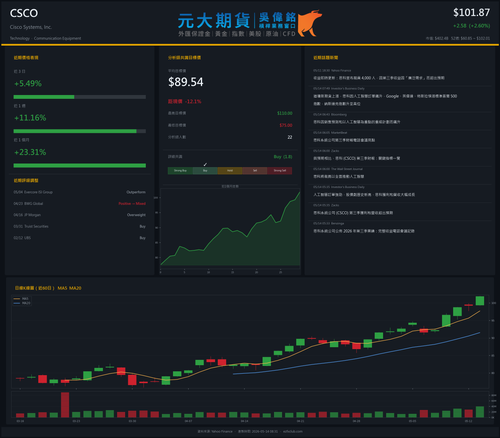500x438 pixels.
Task: Select the CSCO ticker title
Action: click(x=24, y=13)
